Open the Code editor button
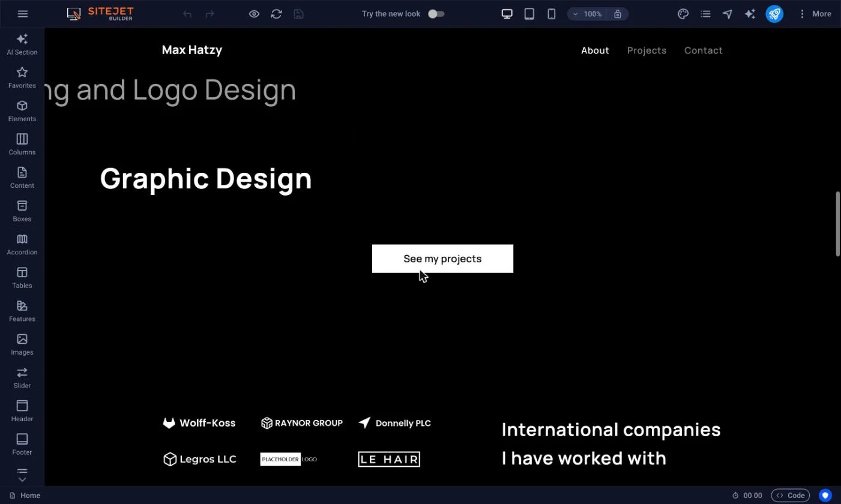 point(791,496)
